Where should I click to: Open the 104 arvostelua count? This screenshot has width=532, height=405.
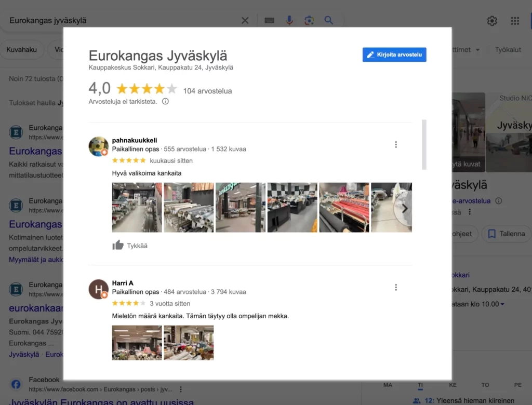(207, 91)
